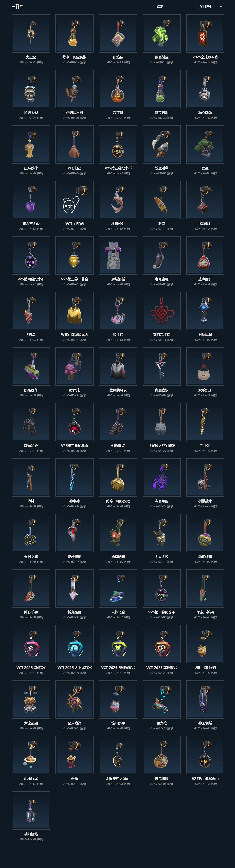Screen dimensions: 235x868
Task: Pick the rocket 新型引擎 buddy
Action: click(x=162, y=144)
